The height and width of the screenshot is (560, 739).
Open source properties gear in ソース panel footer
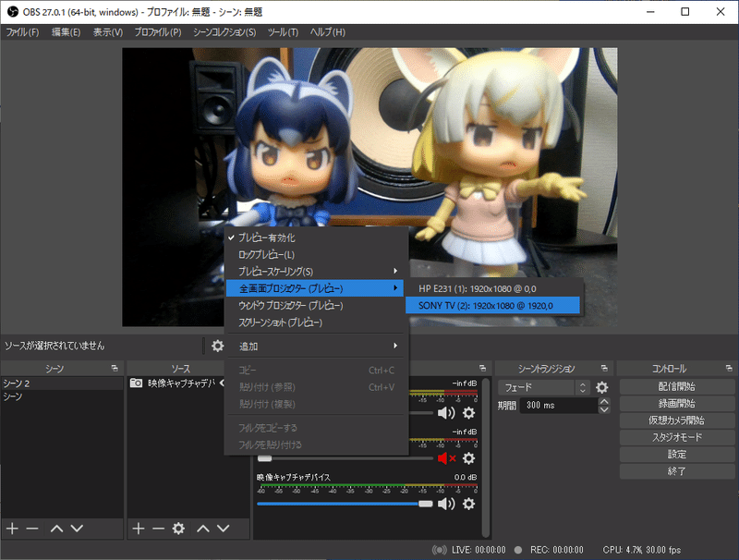tap(178, 529)
